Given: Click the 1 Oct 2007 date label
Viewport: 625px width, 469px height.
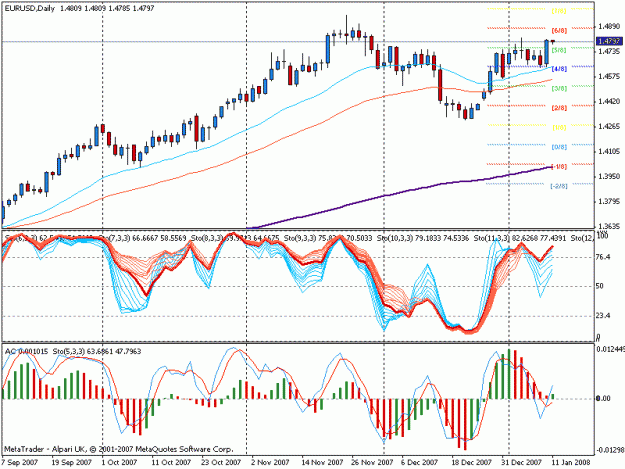Looking at the screenshot, I should click(119, 462).
